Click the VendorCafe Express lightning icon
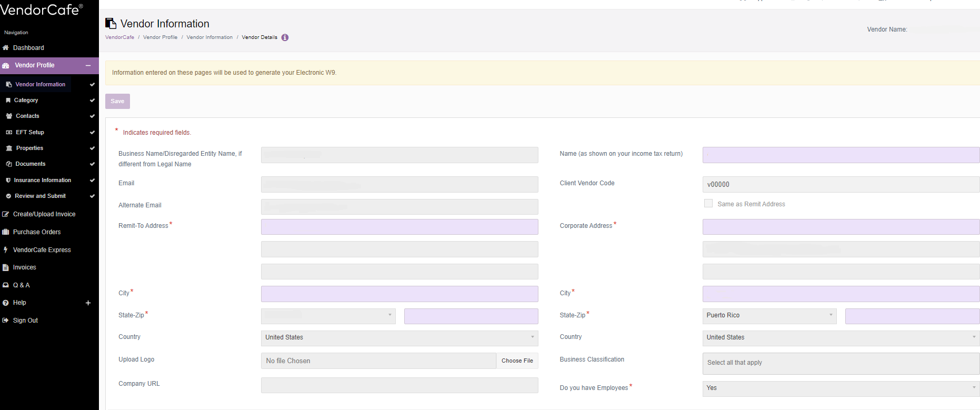The width and height of the screenshot is (980, 410). tap(6, 250)
